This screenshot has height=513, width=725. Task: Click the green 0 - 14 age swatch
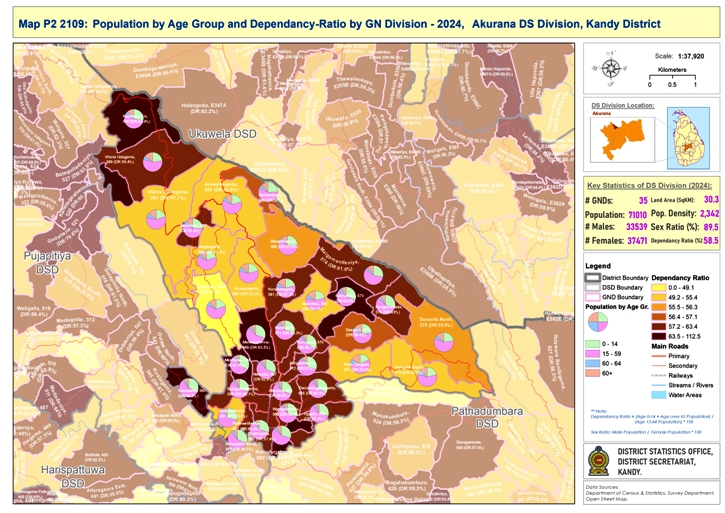(593, 344)
